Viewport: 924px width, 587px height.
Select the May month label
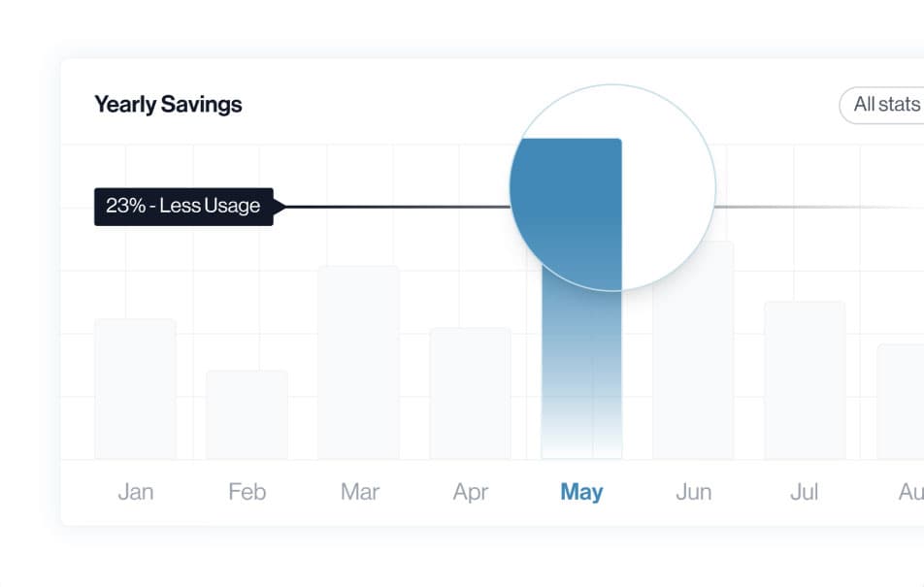click(581, 492)
